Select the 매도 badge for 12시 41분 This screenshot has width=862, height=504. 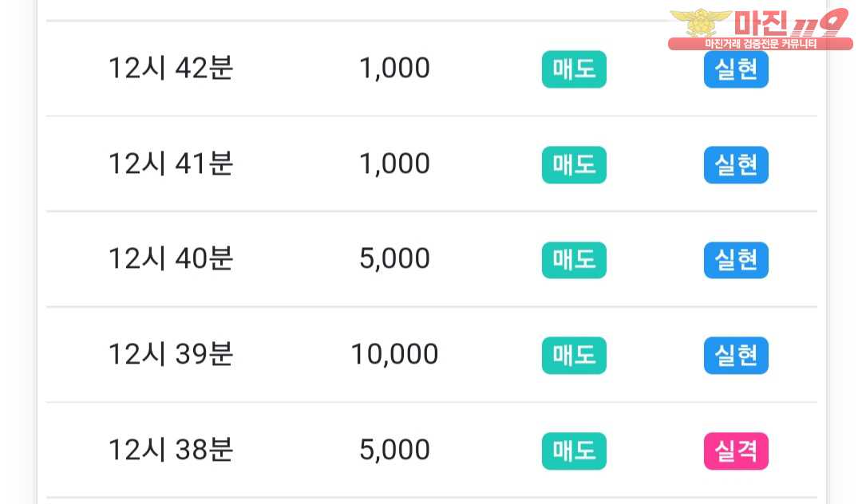pos(574,165)
